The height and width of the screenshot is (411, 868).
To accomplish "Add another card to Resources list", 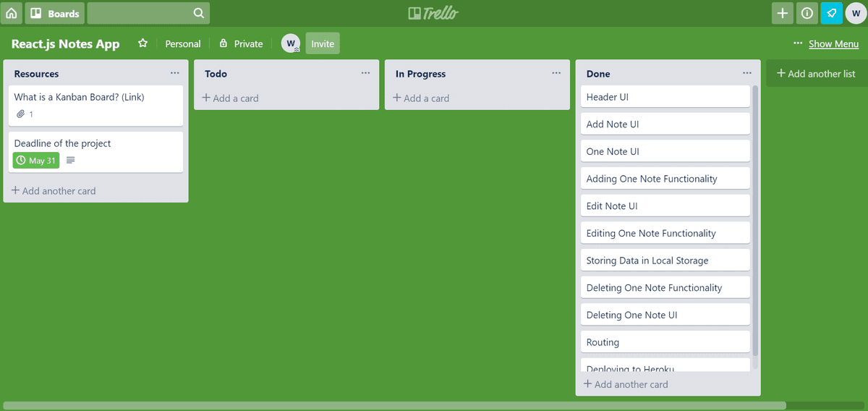I will pos(54,191).
